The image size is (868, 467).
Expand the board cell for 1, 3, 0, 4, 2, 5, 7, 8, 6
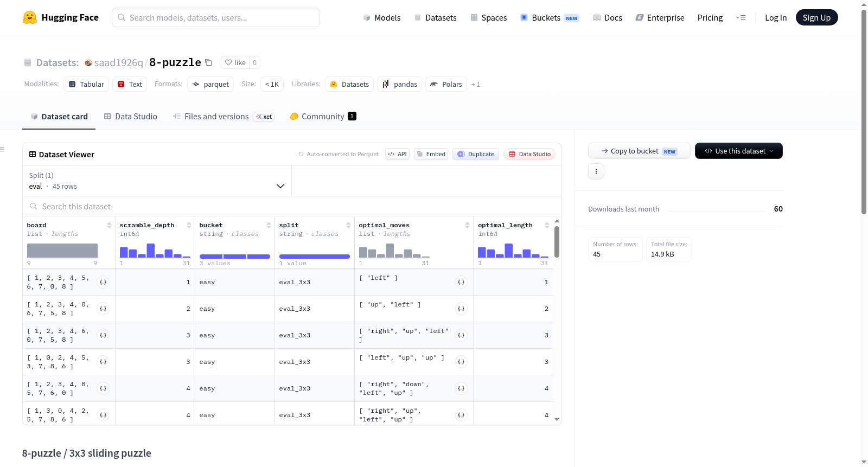point(103,415)
